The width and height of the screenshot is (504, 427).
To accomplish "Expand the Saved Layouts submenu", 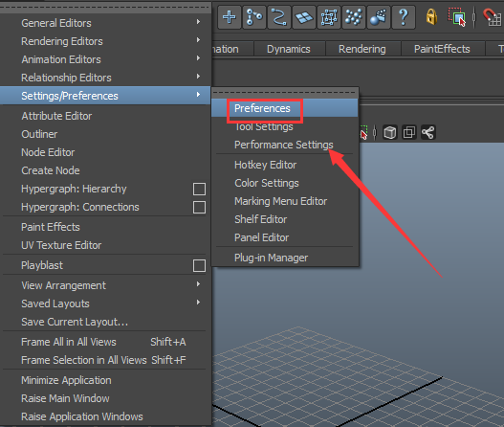I will click(x=105, y=303).
